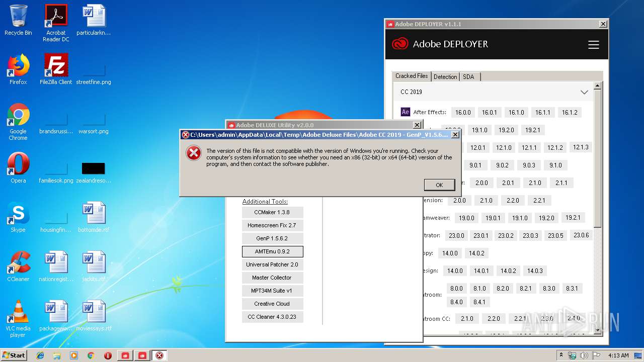Click the Additional Tools heading

tap(265, 202)
